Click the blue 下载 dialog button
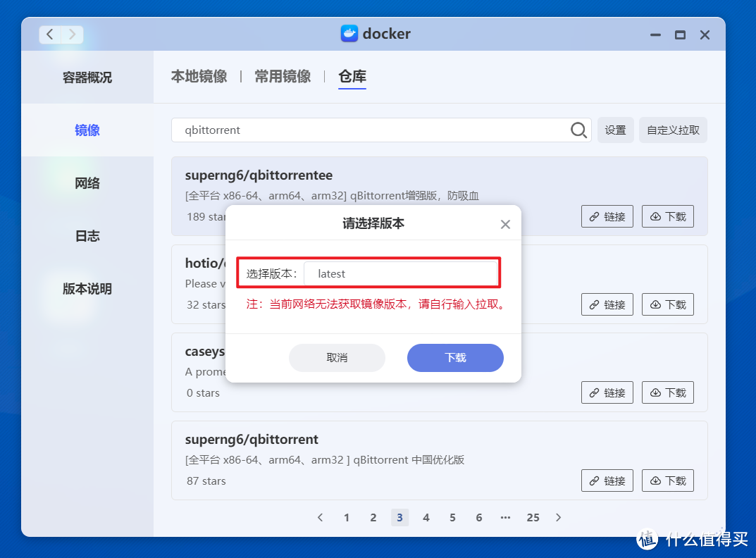 tap(455, 357)
